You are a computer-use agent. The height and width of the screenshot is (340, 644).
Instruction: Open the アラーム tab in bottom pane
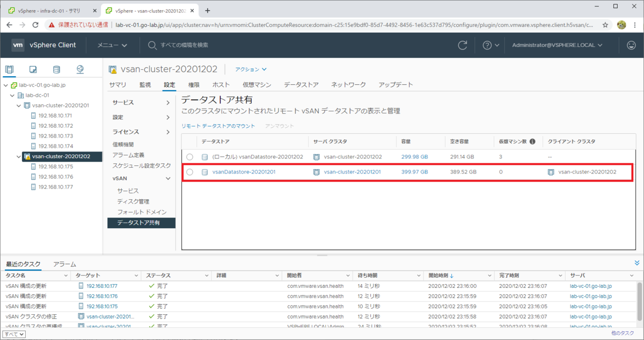coord(64,264)
